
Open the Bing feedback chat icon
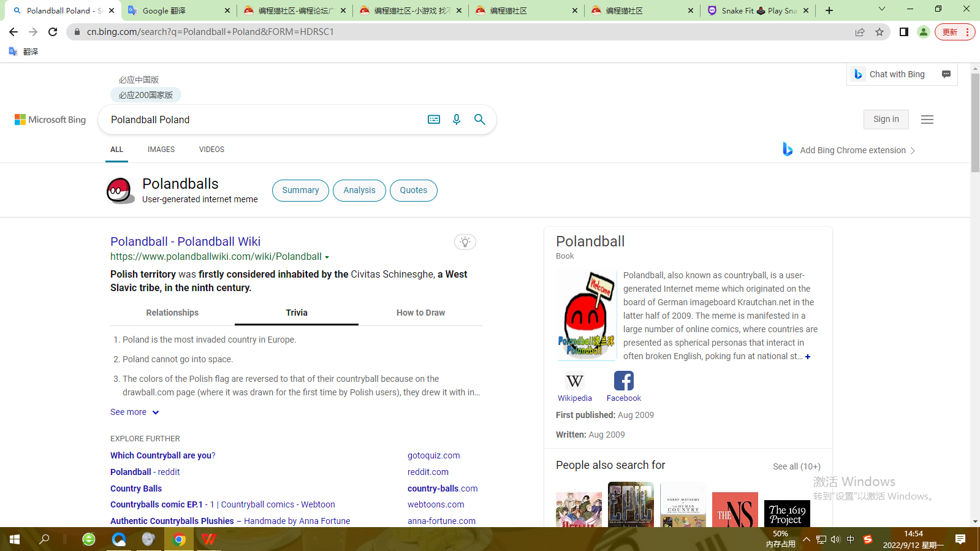[946, 74]
